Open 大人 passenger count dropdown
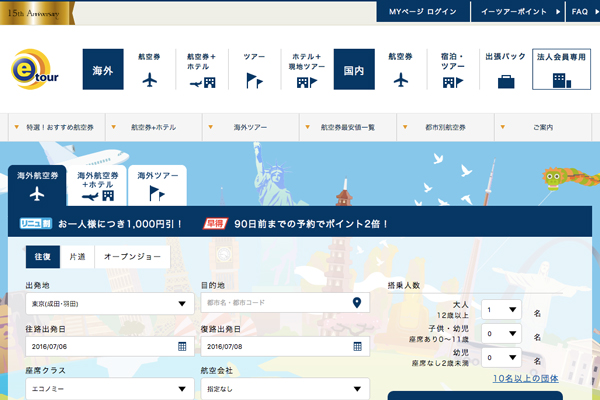This screenshot has height=400, width=600. click(x=501, y=310)
